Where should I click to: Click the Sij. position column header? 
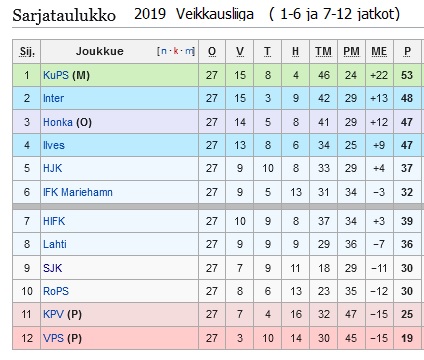27,51
